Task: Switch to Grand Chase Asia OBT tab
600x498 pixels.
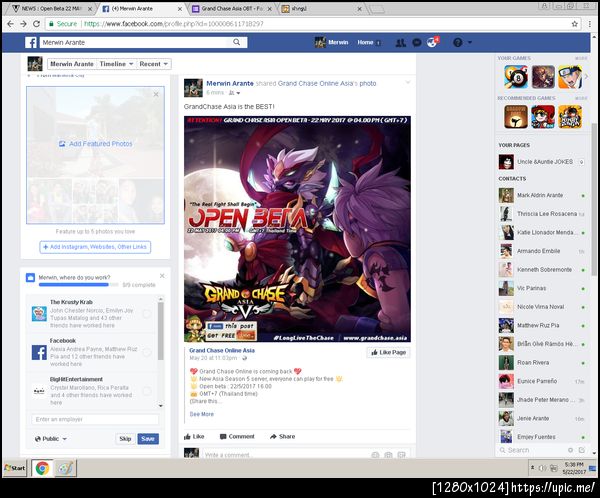Action: (x=232, y=8)
